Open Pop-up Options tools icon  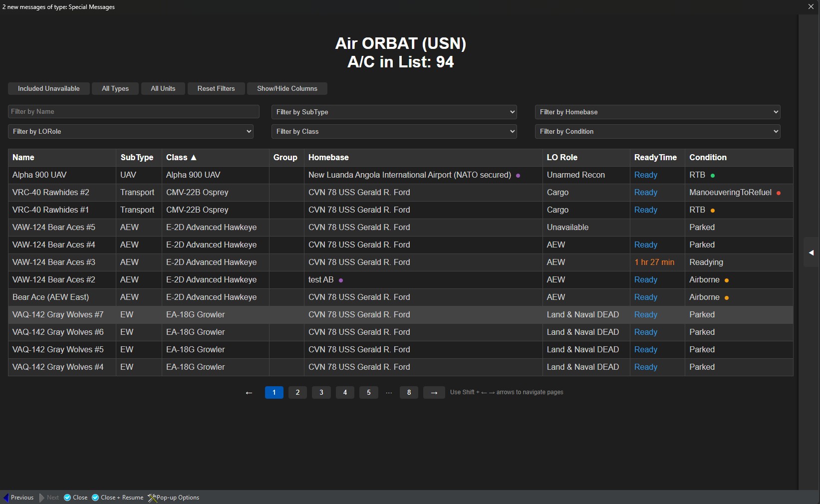[152, 498]
